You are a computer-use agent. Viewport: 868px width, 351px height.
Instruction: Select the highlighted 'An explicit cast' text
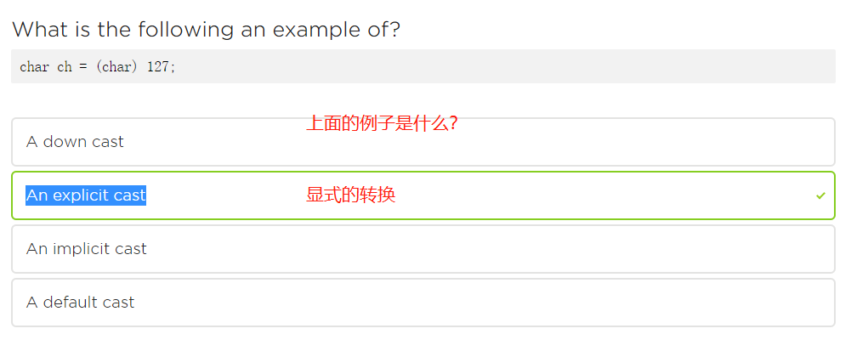tap(86, 195)
